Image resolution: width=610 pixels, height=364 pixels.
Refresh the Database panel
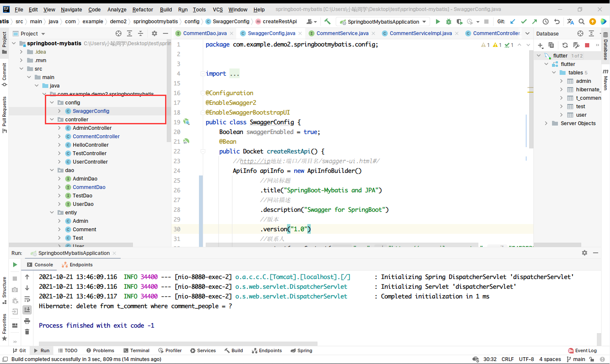[x=565, y=45]
